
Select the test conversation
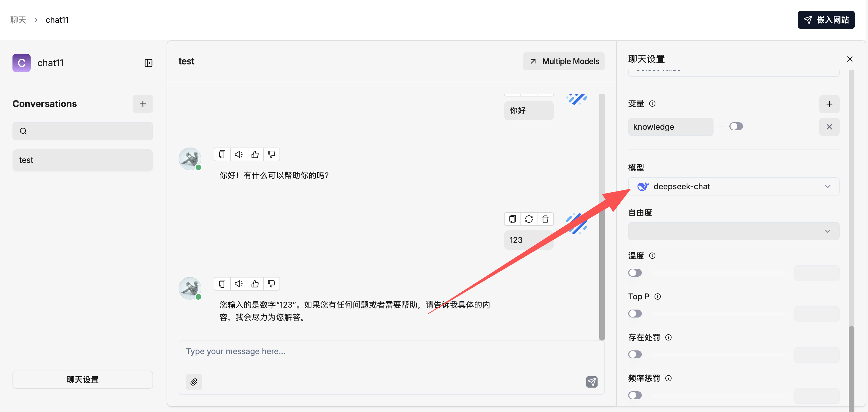pos(82,160)
